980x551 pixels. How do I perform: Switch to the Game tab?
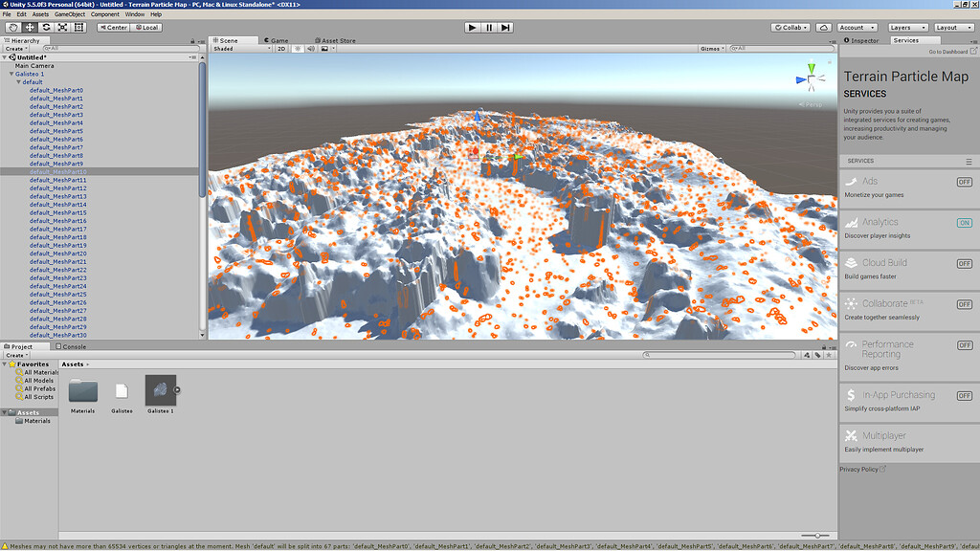278,40
